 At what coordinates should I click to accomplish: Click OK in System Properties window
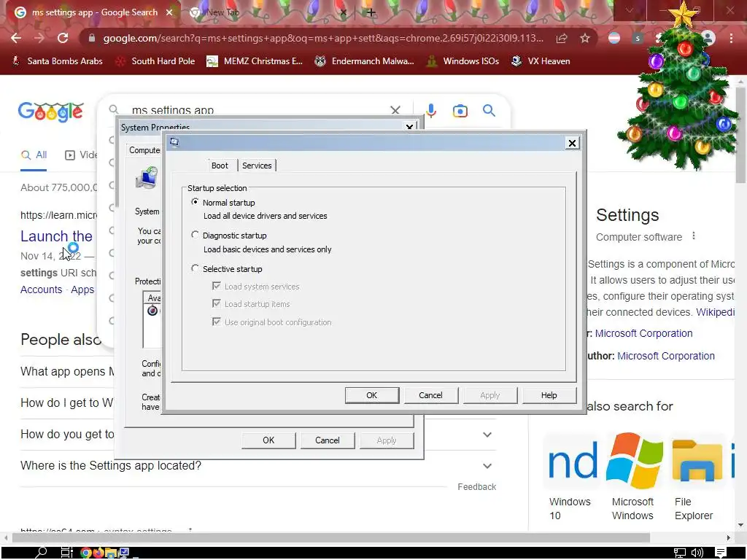pos(268,440)
